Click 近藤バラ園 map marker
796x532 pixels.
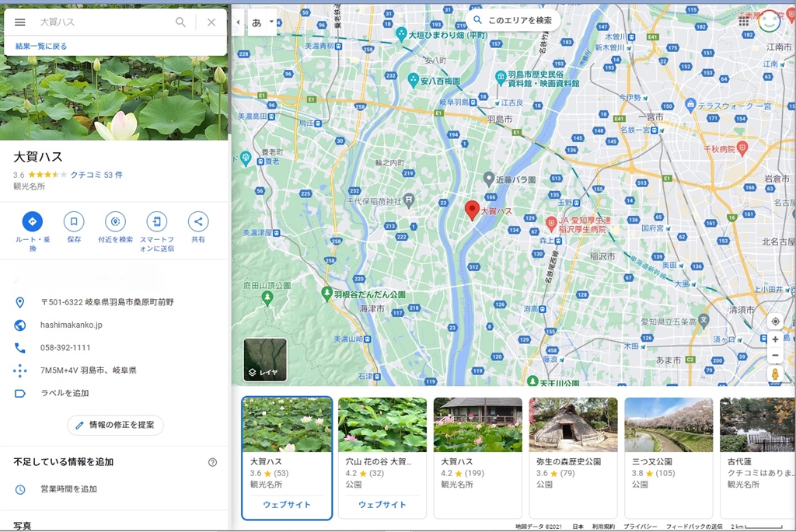tap(488, 179)
